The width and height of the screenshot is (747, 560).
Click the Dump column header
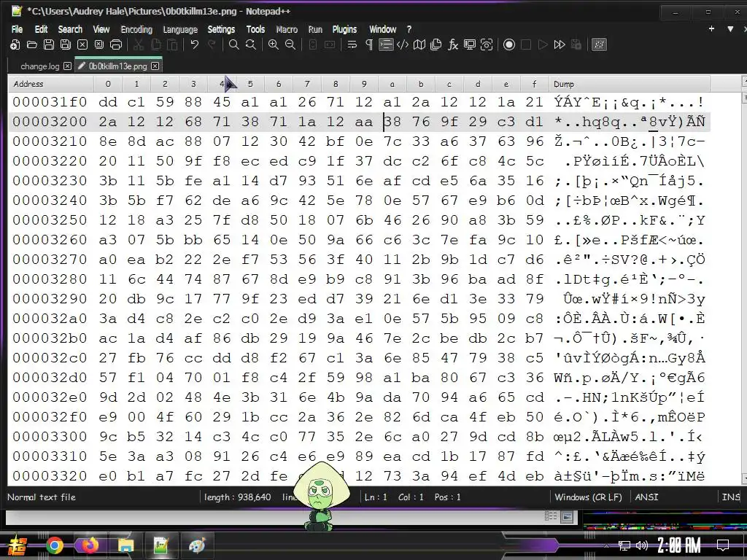[629, 84]
